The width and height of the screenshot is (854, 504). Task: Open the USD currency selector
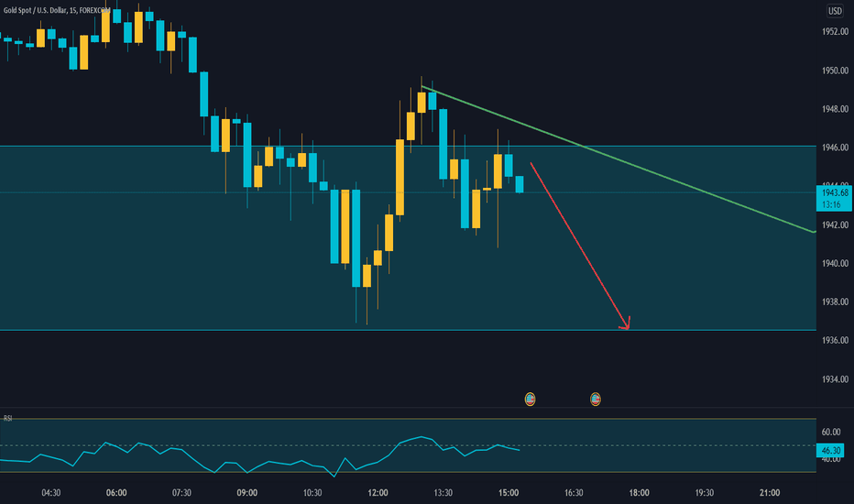pos(835,10)
